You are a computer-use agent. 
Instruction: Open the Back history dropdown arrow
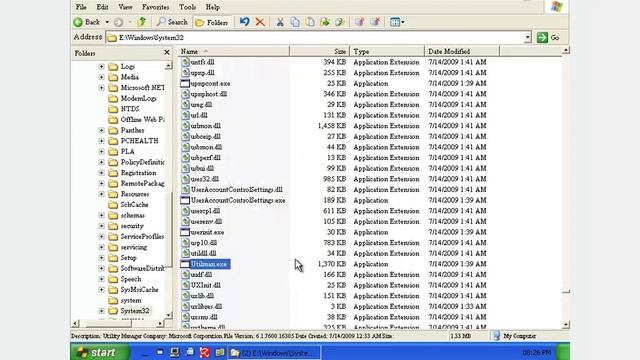107,22
